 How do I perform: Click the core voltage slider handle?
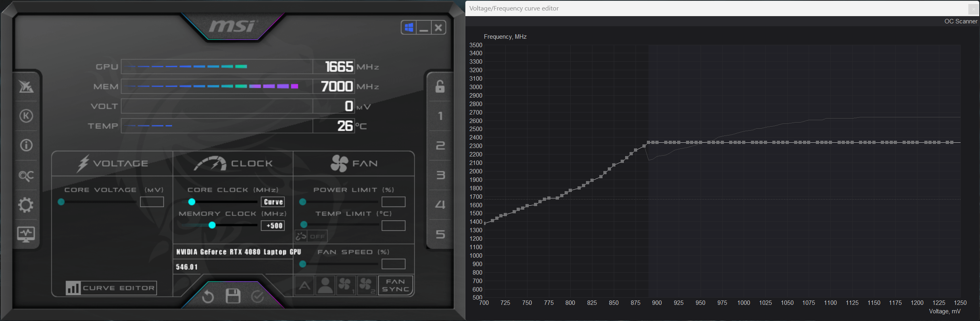pos(61,202)
